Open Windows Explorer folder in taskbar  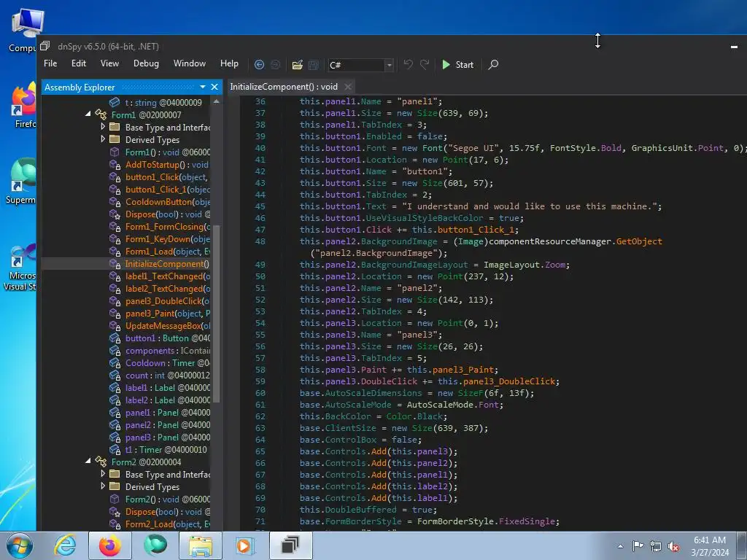click(x=201, y=545)
